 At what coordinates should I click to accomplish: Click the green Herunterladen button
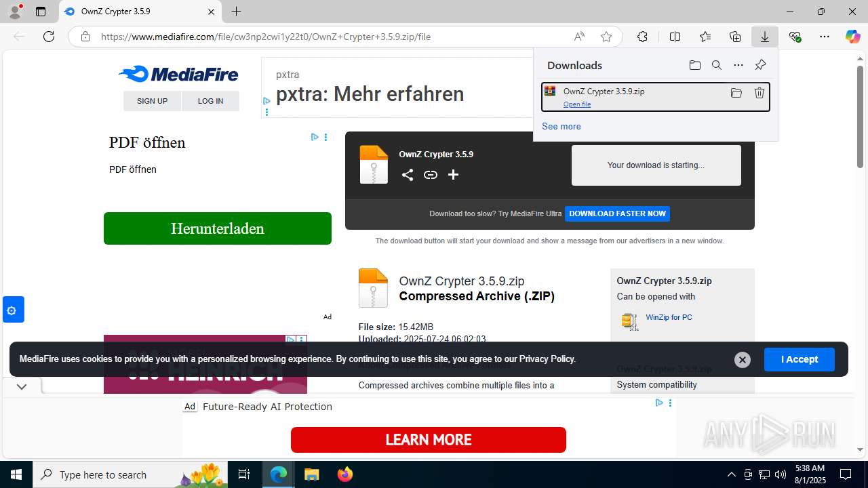pyautogui.click(x=218, y=228)
